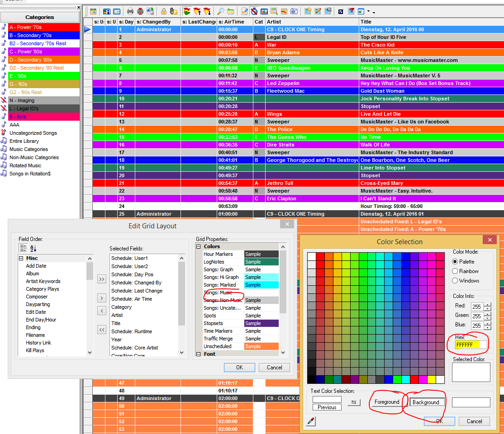
Task: Click the checkbox icon in the toolbar
Action: point(341,12)
